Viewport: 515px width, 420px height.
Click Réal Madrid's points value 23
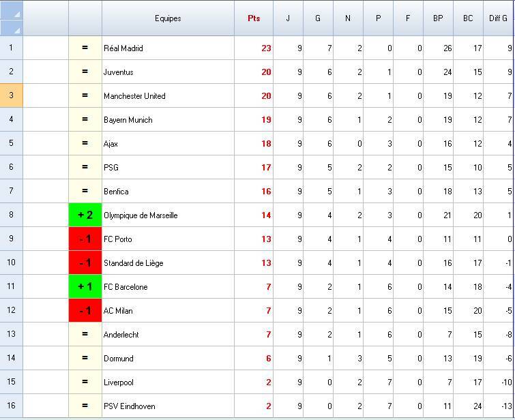[254, 48]
